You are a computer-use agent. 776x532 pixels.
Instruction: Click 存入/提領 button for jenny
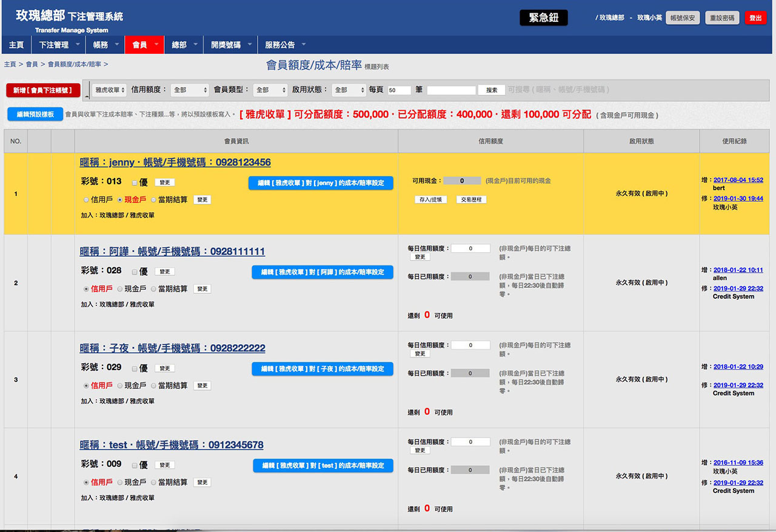tap(430, 199)
